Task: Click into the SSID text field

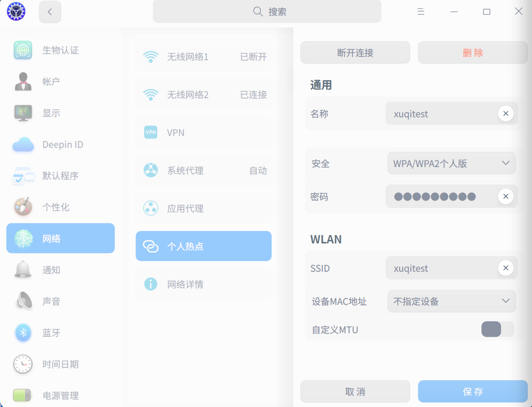Action: [x=451, y=268]
